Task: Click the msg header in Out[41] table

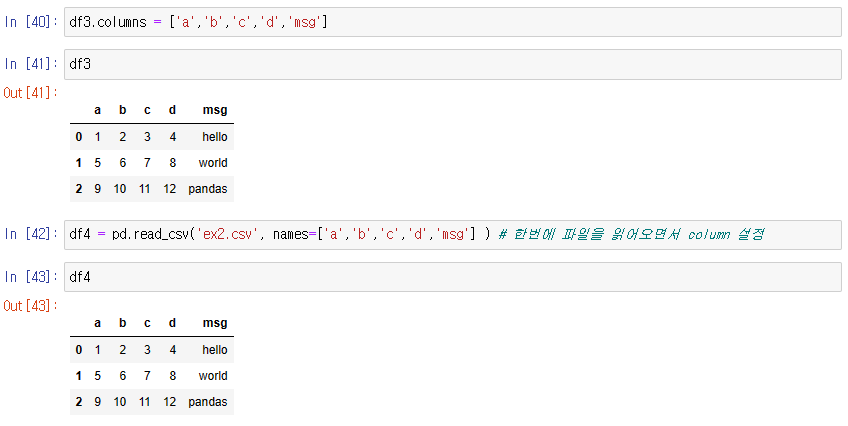Action: [215, 110]
